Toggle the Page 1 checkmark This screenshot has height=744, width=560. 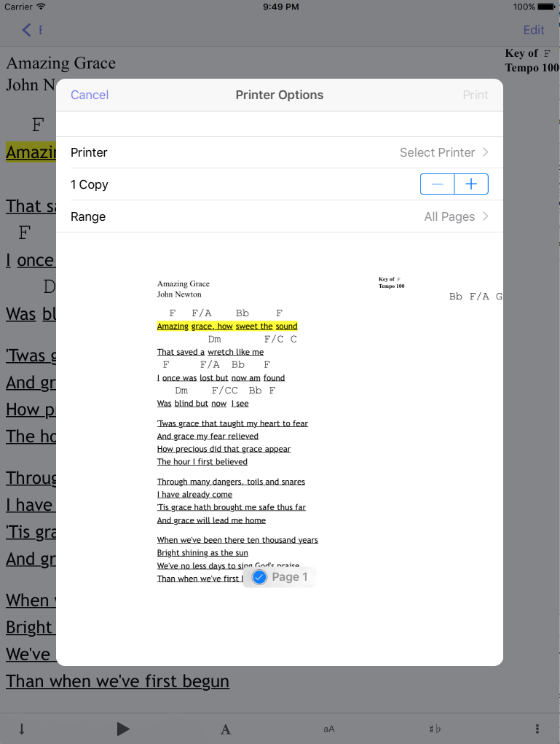click(259, 577)
